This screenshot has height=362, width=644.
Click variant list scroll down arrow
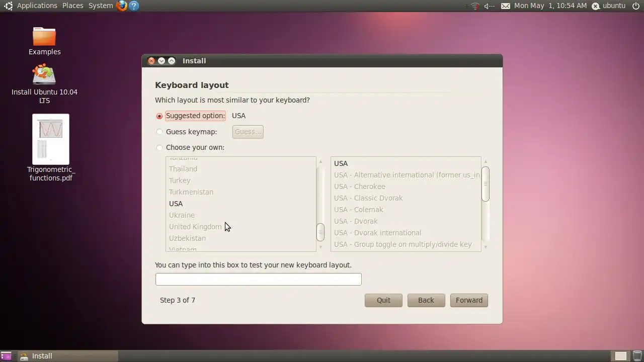[486, 247]
